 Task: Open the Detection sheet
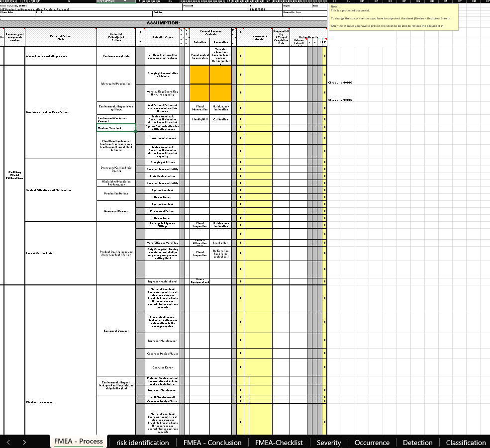(x=417, y=443)
